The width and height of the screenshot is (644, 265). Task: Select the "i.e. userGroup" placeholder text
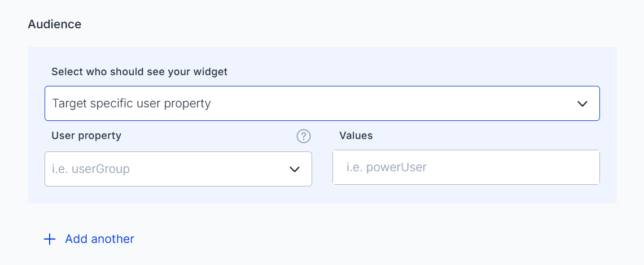pyautogui.click(x=91, y=169)
